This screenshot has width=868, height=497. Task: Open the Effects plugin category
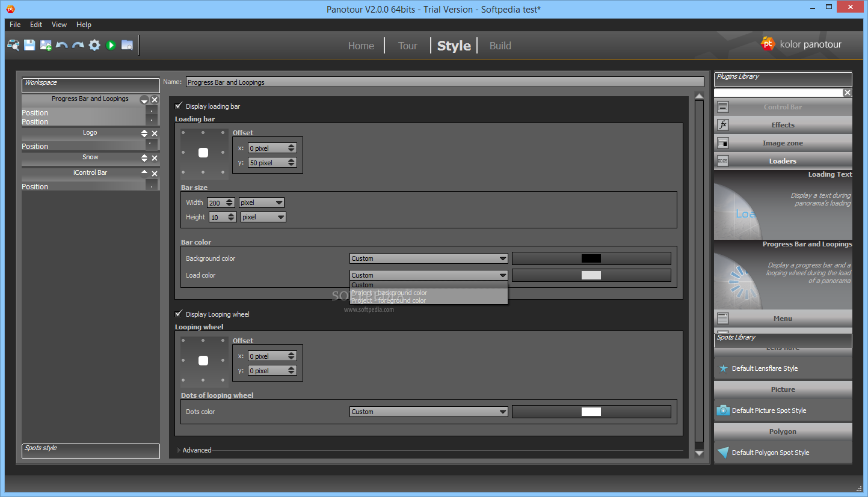[783, 125]
